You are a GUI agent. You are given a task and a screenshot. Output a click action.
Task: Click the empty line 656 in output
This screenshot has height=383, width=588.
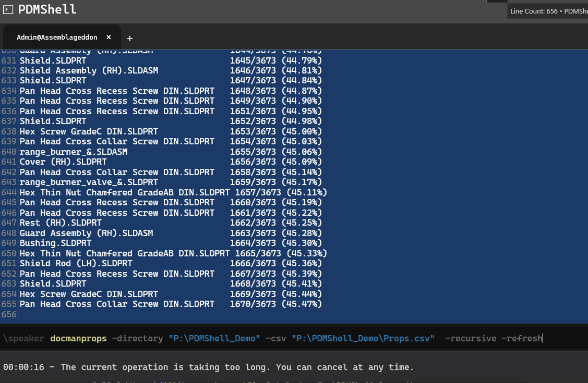point(157,315)
